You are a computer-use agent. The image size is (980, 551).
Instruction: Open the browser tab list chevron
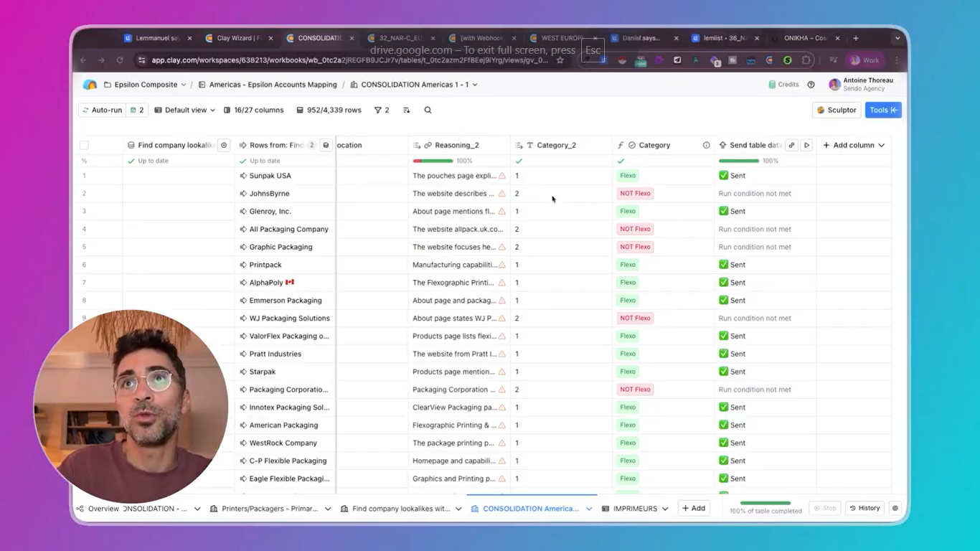(897, 38)
